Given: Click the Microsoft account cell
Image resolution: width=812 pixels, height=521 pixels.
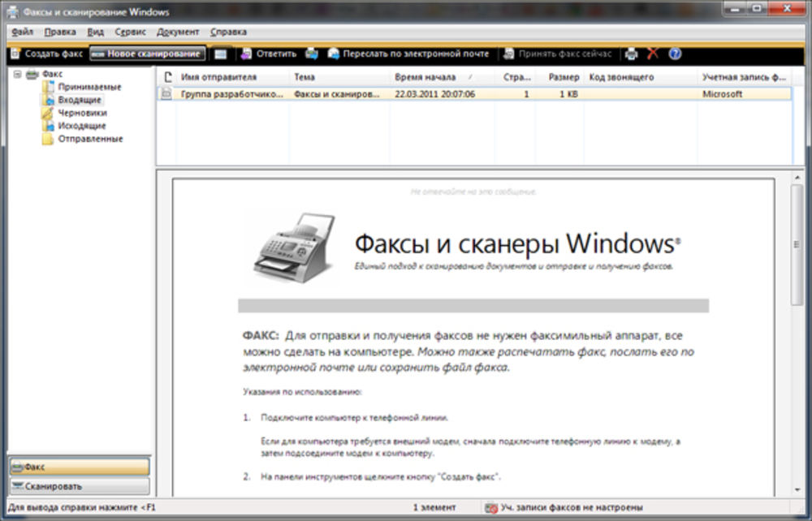Looking at the screenshot, I should click(723, 94).
